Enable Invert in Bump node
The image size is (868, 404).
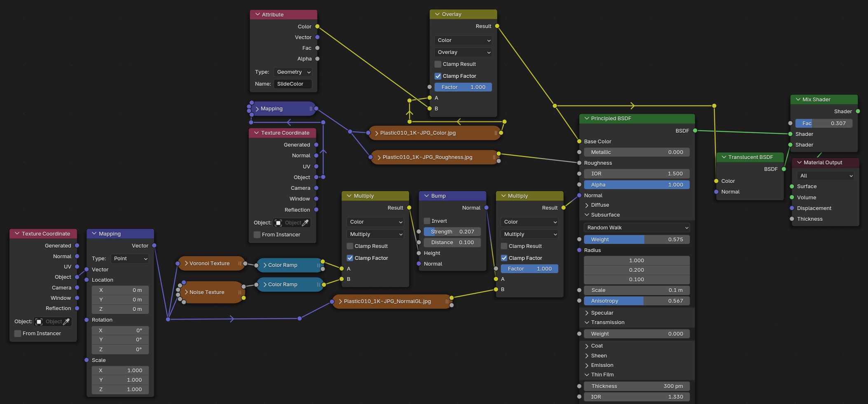(x=427, y=221)
